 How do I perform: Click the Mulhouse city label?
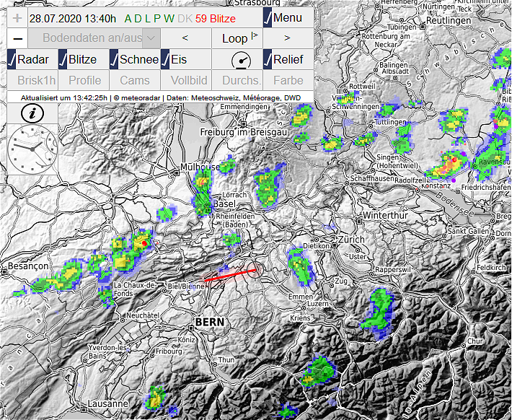[x=200, y=167]
